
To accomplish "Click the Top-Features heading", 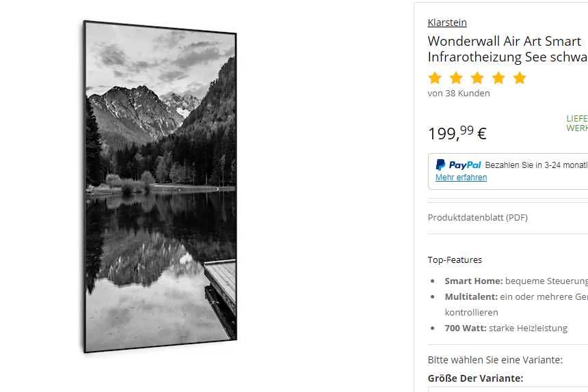I will point(455,260).
